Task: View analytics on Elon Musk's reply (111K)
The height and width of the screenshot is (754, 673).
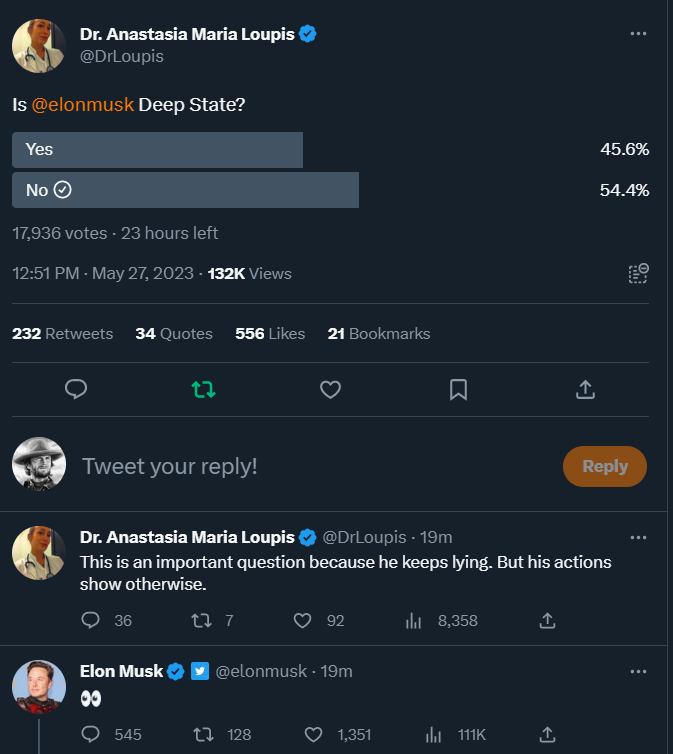Action: pos(434,735)
